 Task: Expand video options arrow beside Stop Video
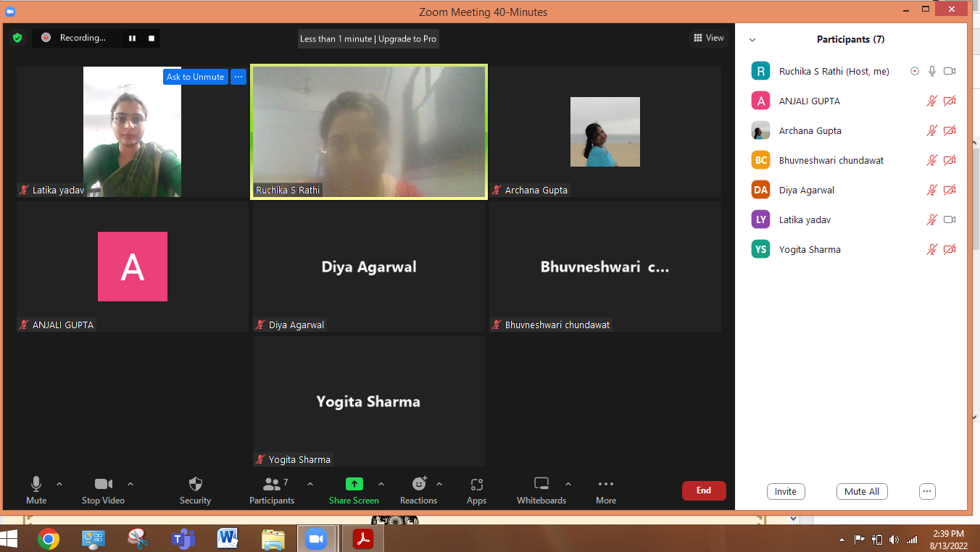[130, 484]
